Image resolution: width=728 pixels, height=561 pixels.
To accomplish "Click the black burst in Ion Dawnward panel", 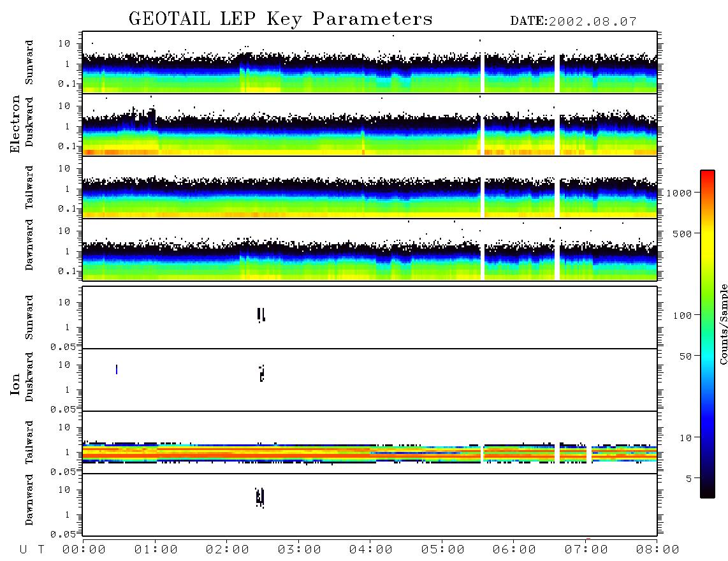I will tap(260, 498).
